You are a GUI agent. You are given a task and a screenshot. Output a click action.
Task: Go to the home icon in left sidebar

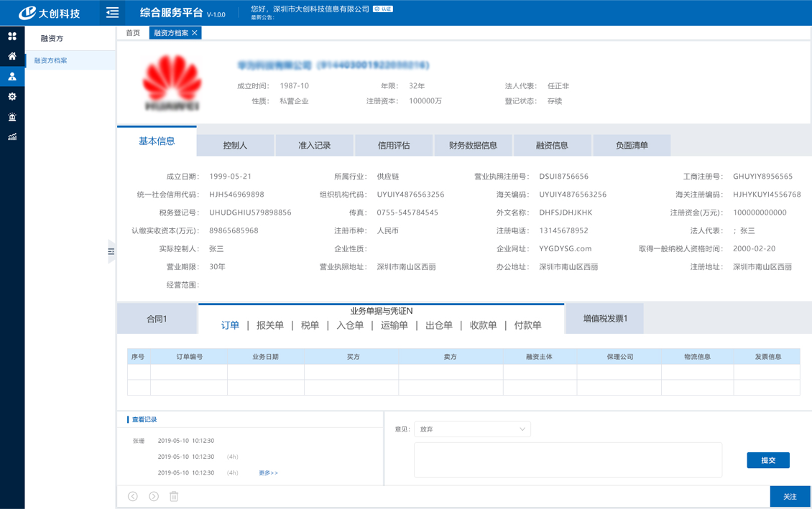click(x=12, y=56)
